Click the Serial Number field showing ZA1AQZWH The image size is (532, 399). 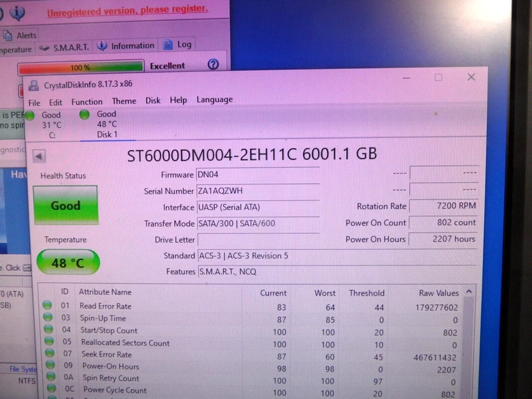[x=258, y=191]
